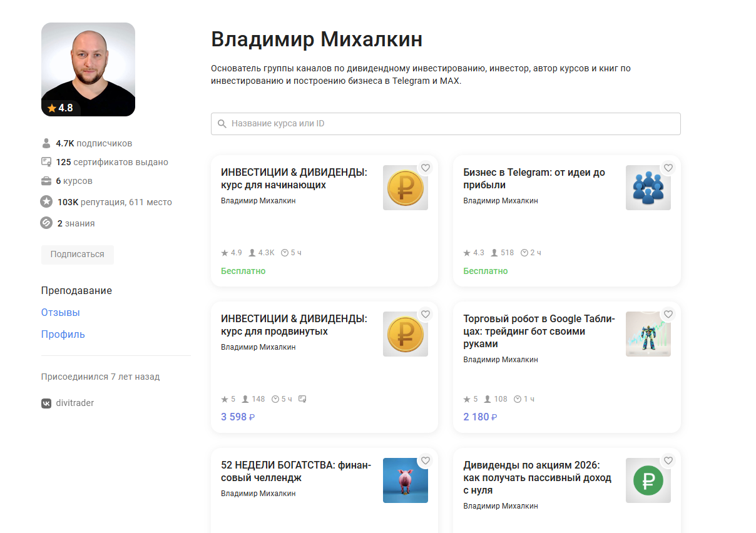Add 52 НЕДЕЛИ БОГАТСТВА to favorites
The height and width of the screenshot is (533, 756).
tap(426, 460)
